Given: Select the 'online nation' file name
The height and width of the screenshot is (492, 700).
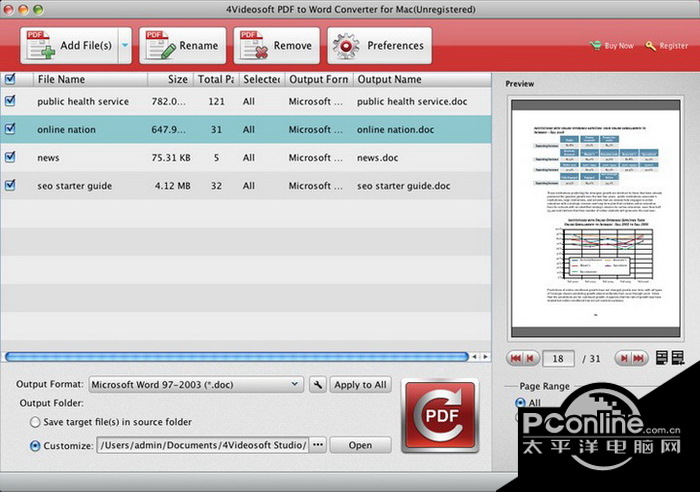Looking at the screenshot, I should [67, 129].
